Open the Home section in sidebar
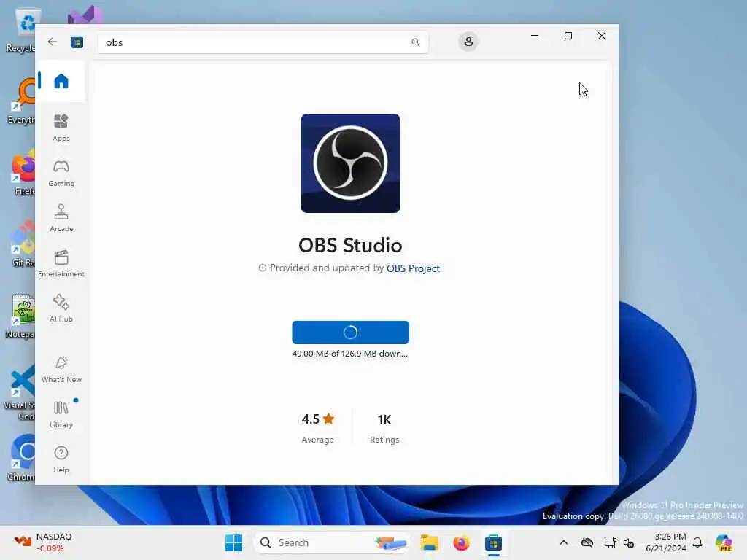747x560 pixels. pos(61,81)
